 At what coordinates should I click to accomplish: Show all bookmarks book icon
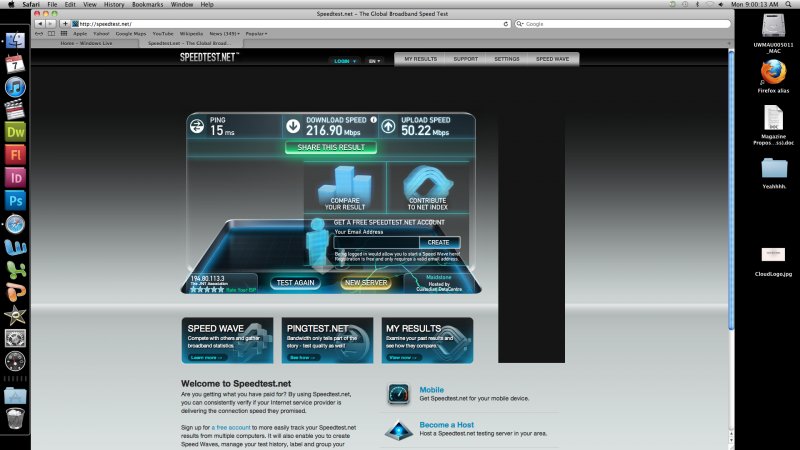[x=52, y=34]
